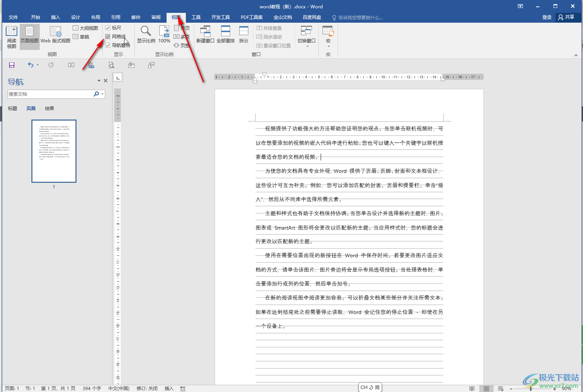
Task: Click the side-by-side pages icon in quick toolbar
Action: tap(71, 65)
